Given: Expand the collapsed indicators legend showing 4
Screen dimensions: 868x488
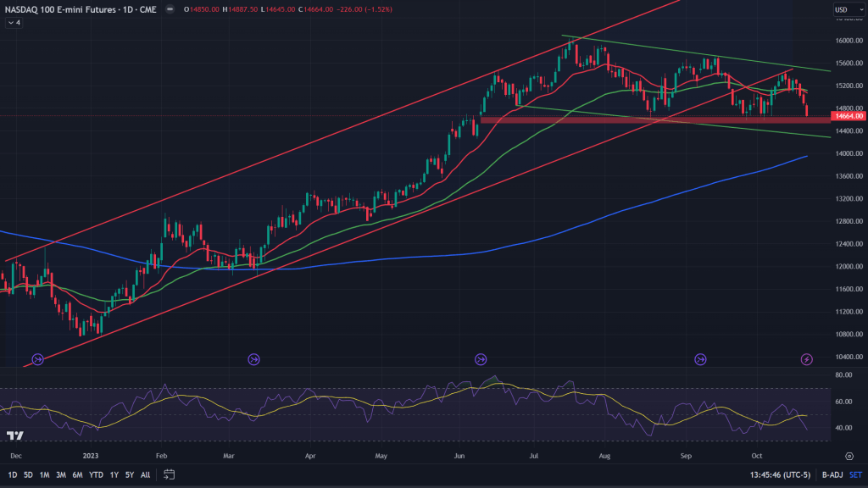Looking at the screenshot, I should [14, 23].
